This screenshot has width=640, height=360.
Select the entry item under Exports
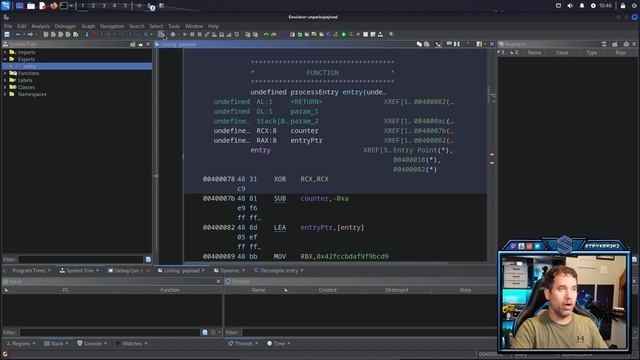[x=29, y=66]
